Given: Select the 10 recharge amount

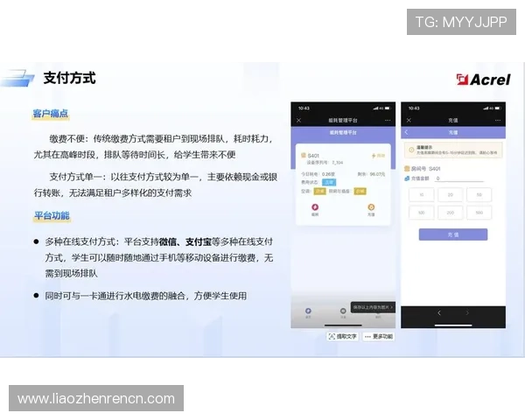Looking at the screenshot, I should pos(422,194).
